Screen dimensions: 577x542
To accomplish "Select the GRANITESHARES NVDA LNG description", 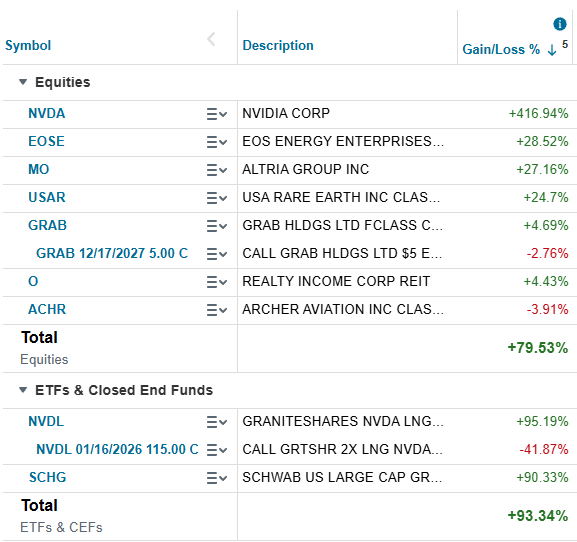I will 343,421.
